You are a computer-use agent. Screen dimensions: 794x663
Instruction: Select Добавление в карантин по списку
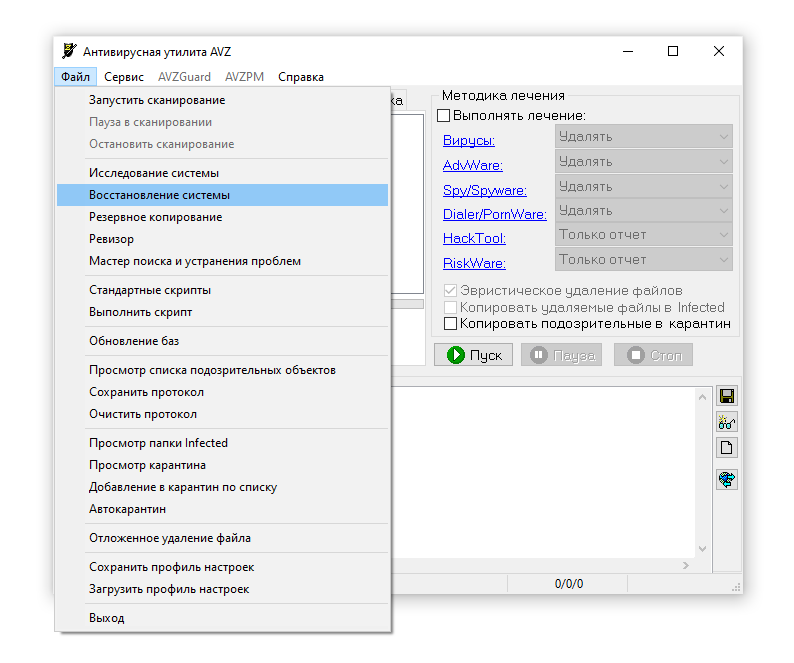[x=222, y=487]
